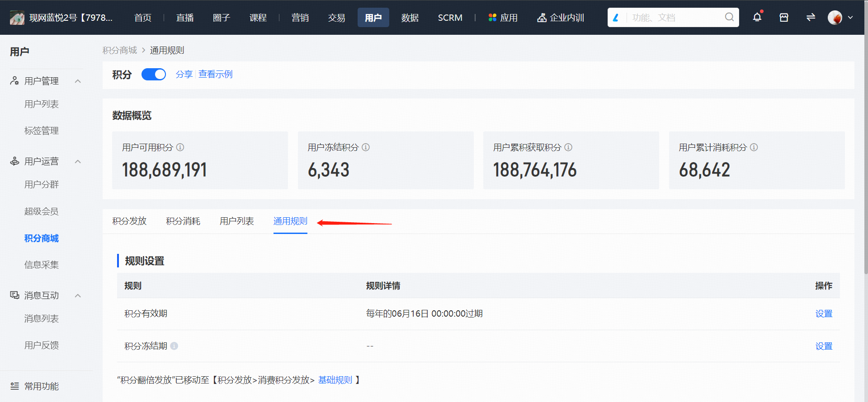Screen dimensions: 868x402
Task: Open 信息采集 in the sidebar
Action: coord(42,265)
